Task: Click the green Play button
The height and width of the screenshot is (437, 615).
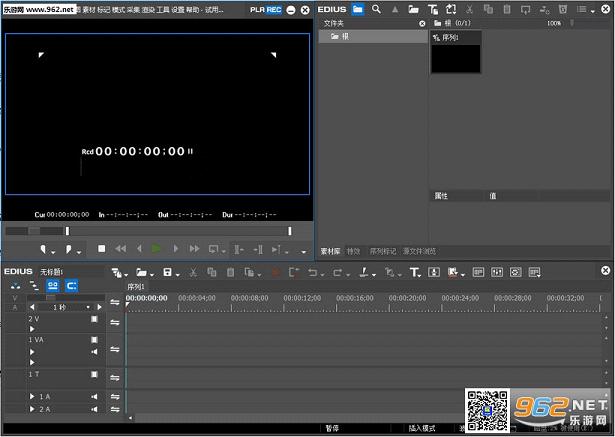Action: coord(156,249)
